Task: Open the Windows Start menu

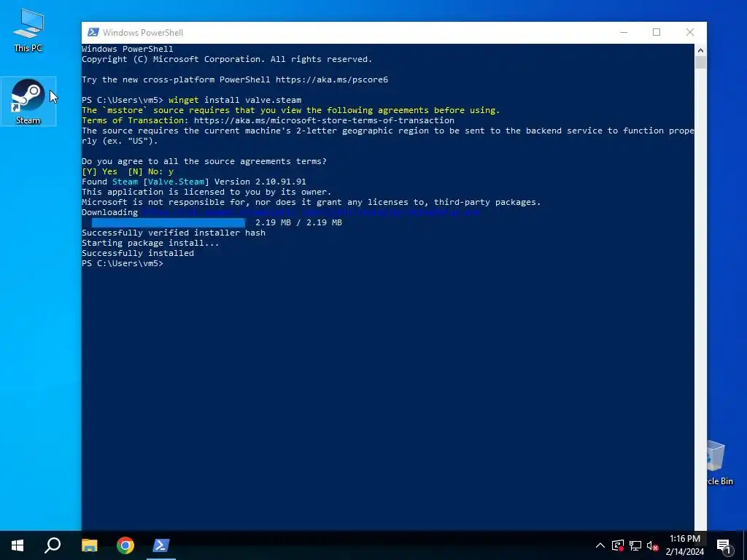Action: (18, 545)
